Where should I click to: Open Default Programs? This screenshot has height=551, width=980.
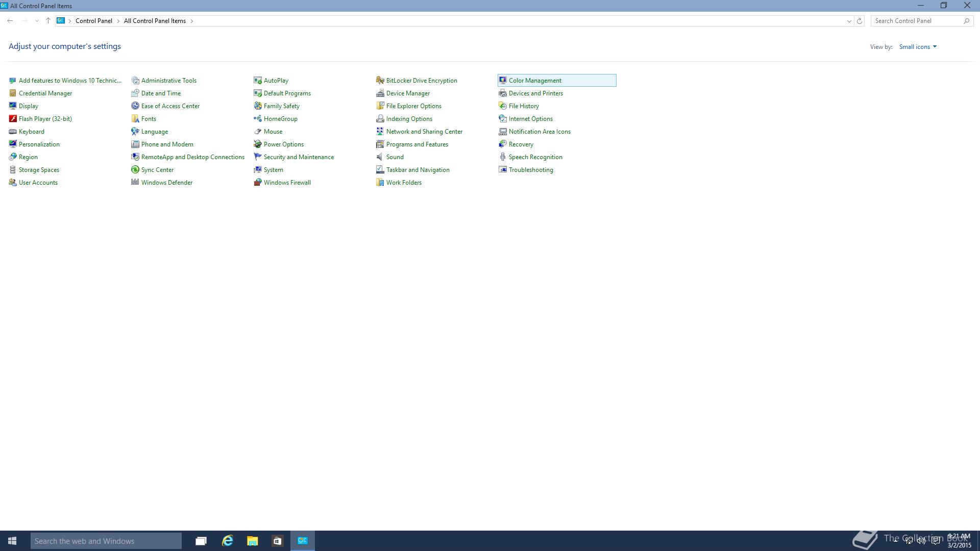287,93
